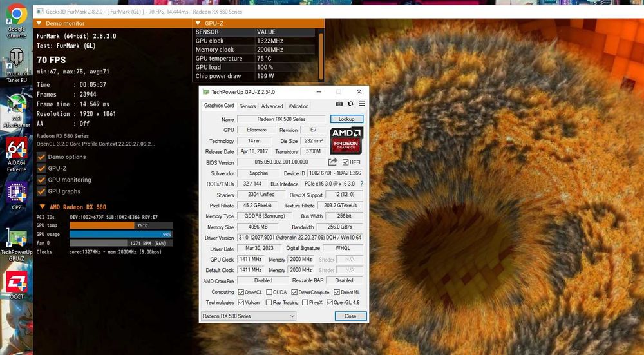Toggle DirectCompute checkbox
This screenshot has height=355, width=644.
tap(294, 292)
